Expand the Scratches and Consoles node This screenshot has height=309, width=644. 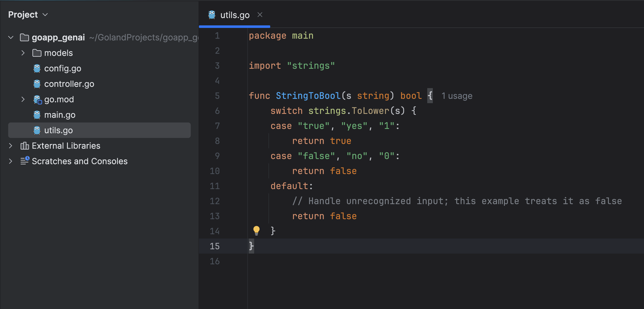[x=11, y=161]
